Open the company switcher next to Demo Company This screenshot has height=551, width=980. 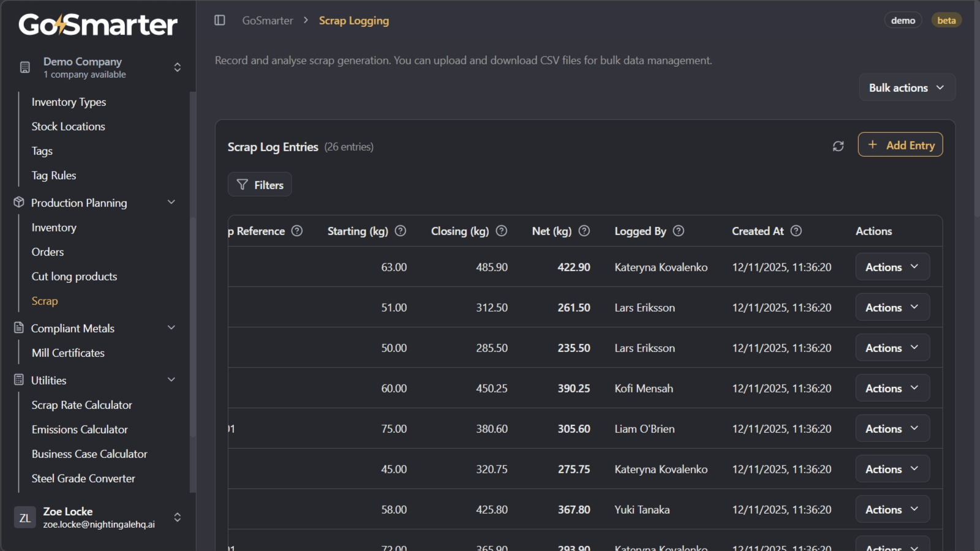point(177,67)
